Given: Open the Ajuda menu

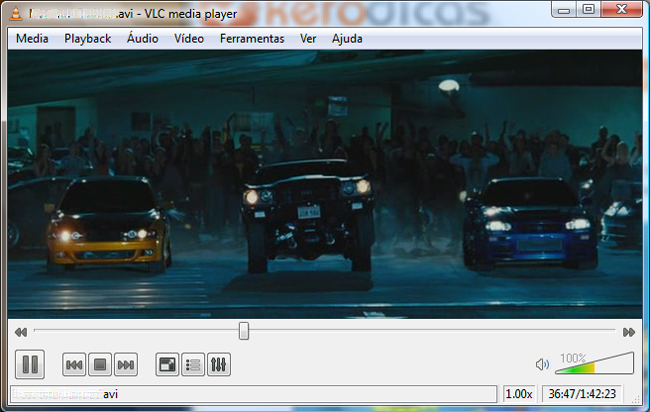Looking at the screenshot, I should click(x=347, y=39).
